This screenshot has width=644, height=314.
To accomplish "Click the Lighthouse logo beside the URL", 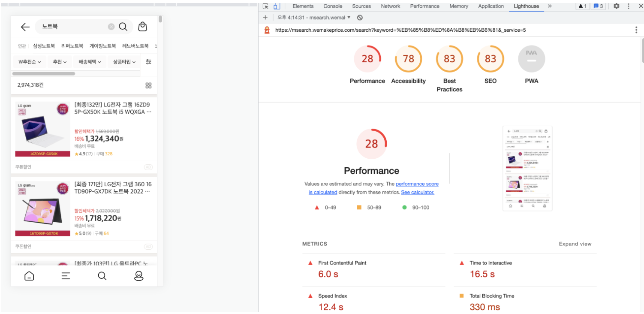I will coord(267,30).
